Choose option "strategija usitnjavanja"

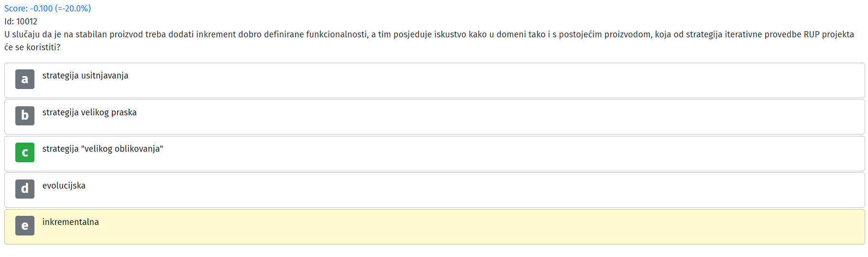point(85,76)
